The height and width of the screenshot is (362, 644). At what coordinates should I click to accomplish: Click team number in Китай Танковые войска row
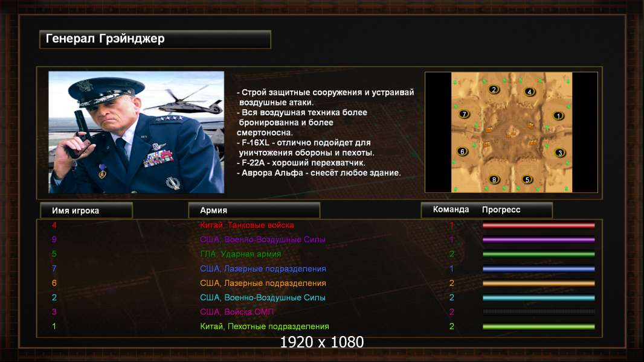[x=451, y=225]
